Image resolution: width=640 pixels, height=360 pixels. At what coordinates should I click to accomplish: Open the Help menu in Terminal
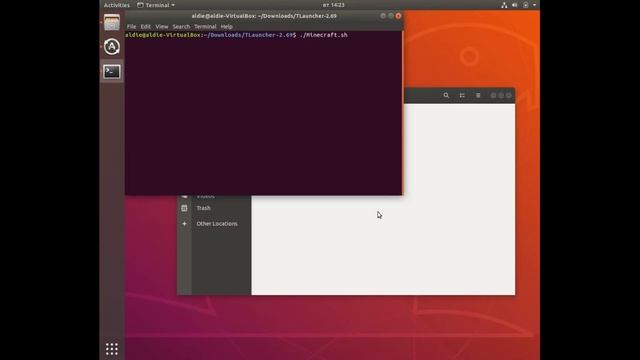pos(227,27)
